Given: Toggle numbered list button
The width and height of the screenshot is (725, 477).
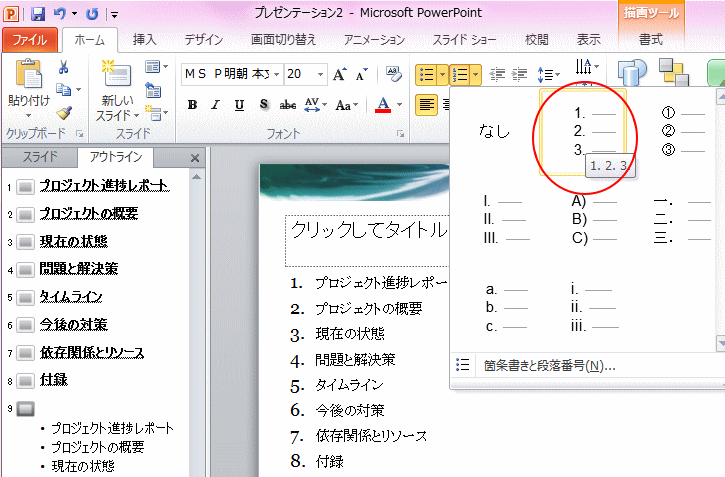Looking at the screenshot, I should (x=460, y=74).
